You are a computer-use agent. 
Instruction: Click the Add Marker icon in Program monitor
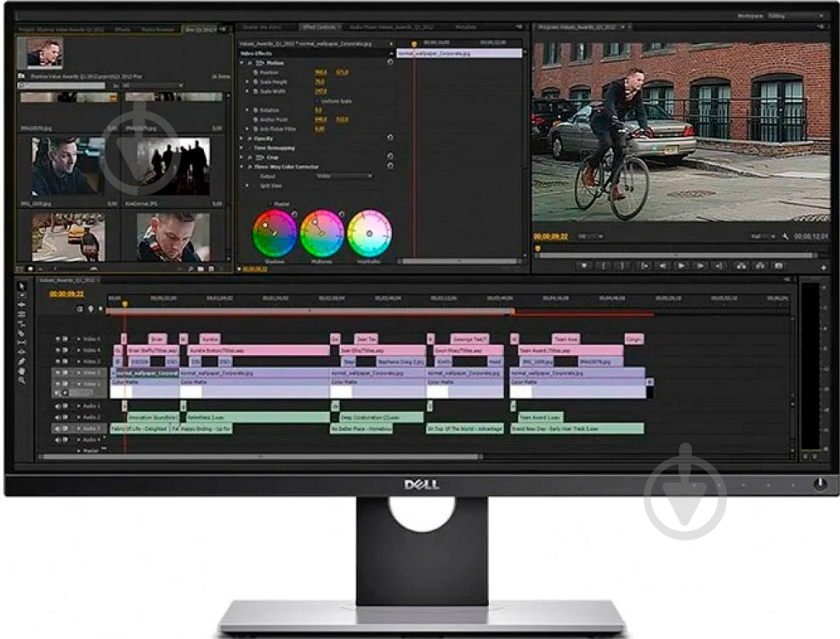tap(585, 265)
